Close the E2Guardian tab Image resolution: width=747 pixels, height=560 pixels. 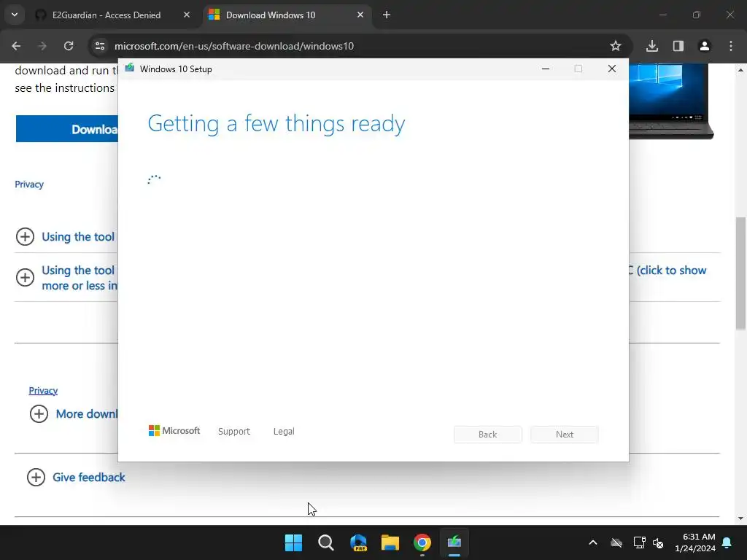tap(187, 15)
